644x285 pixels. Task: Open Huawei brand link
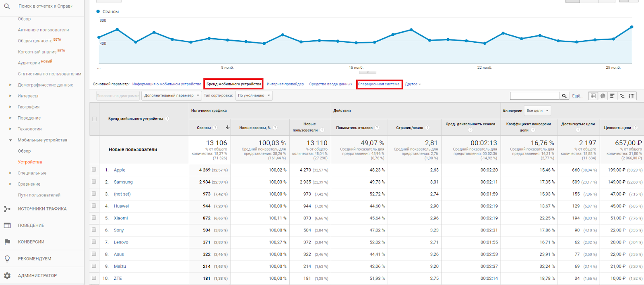point(122,206)
